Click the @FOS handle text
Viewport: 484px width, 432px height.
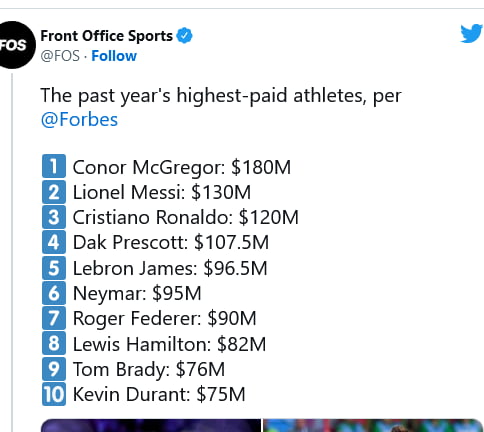coord(60,56)
